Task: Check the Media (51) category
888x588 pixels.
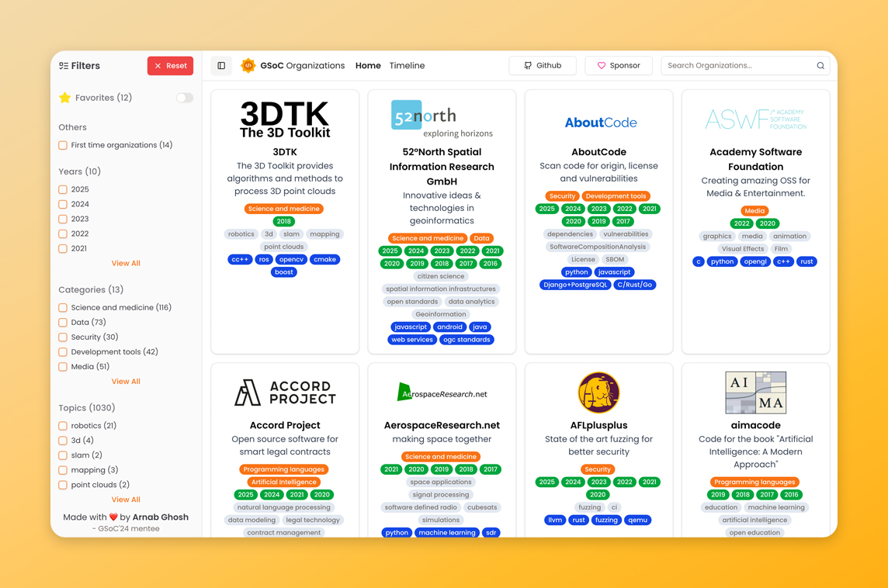Action: coord(63,367)
